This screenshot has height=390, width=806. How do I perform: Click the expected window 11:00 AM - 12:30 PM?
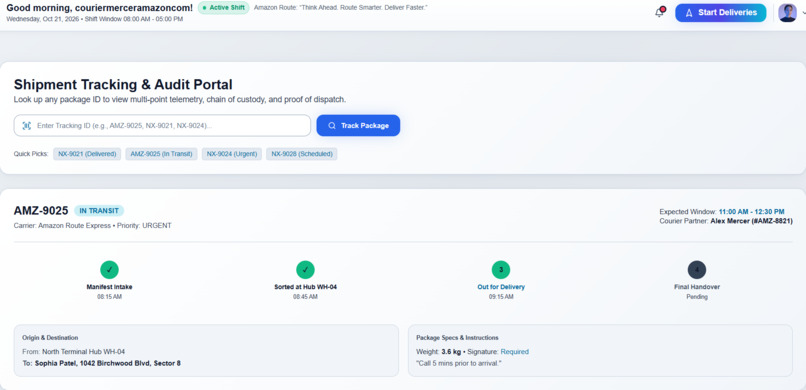[x=752, y=212]
